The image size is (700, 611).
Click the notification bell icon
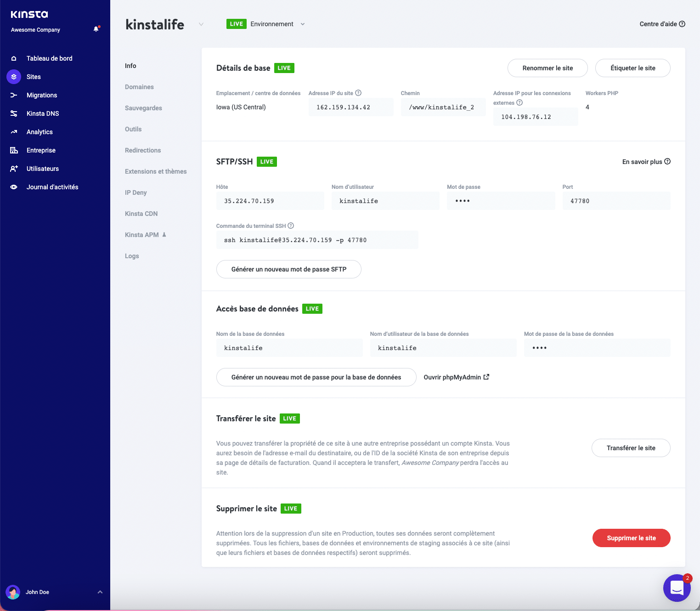tap(96, 29)
